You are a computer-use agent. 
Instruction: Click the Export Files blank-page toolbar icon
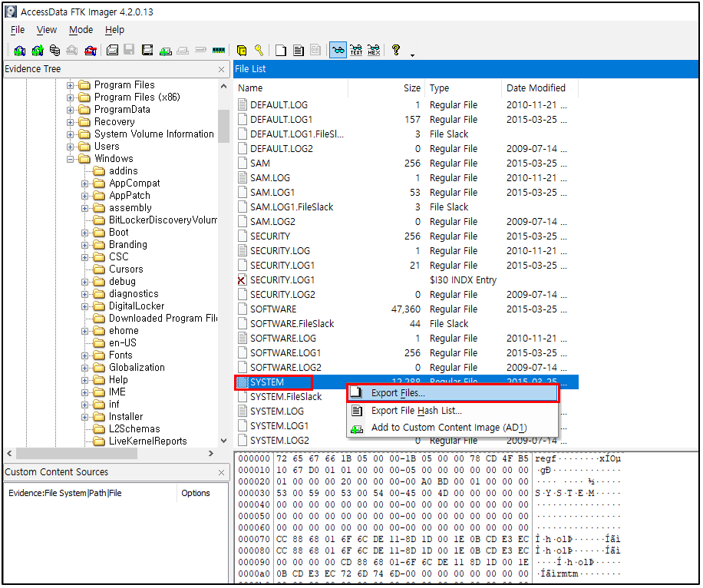tap(281, 50)
